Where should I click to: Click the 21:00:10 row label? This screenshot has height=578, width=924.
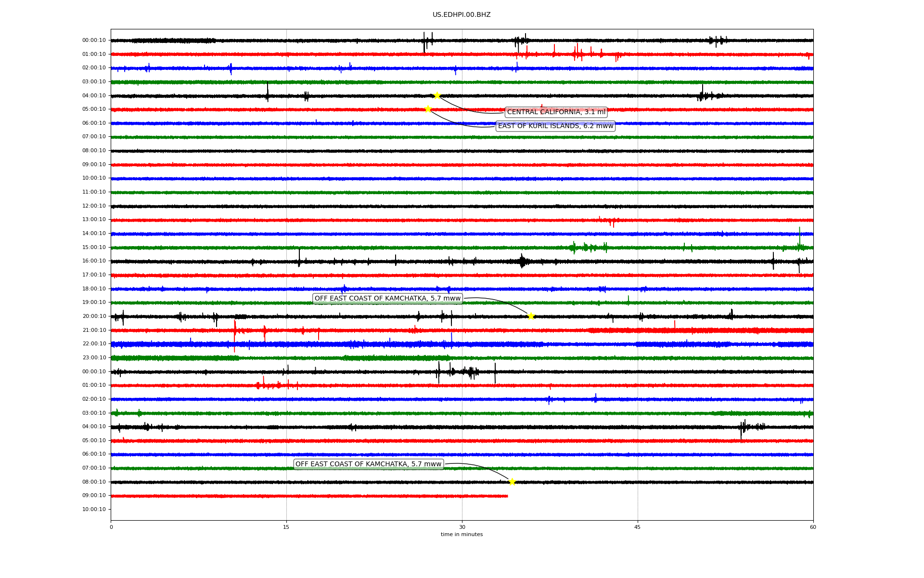[x=94, y=330]
